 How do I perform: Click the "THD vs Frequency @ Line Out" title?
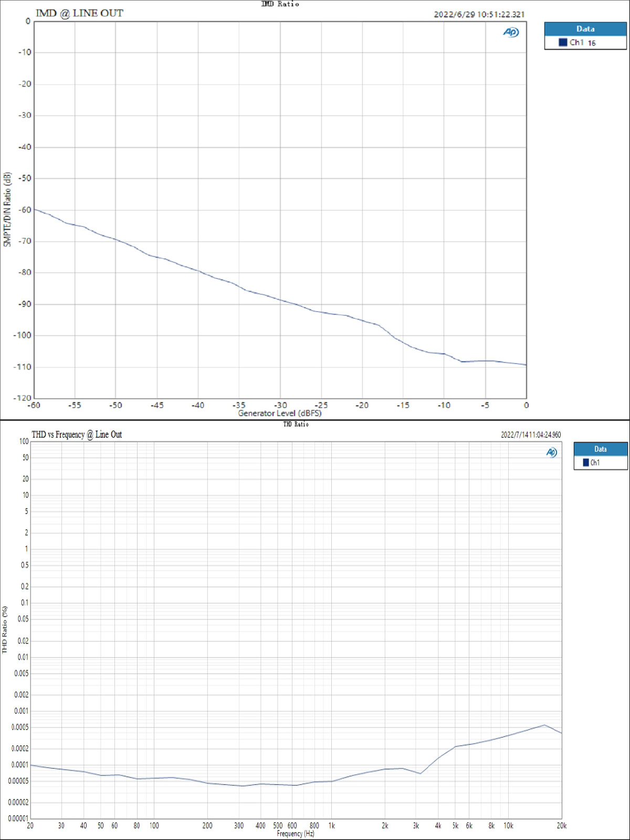pos(77,434)
